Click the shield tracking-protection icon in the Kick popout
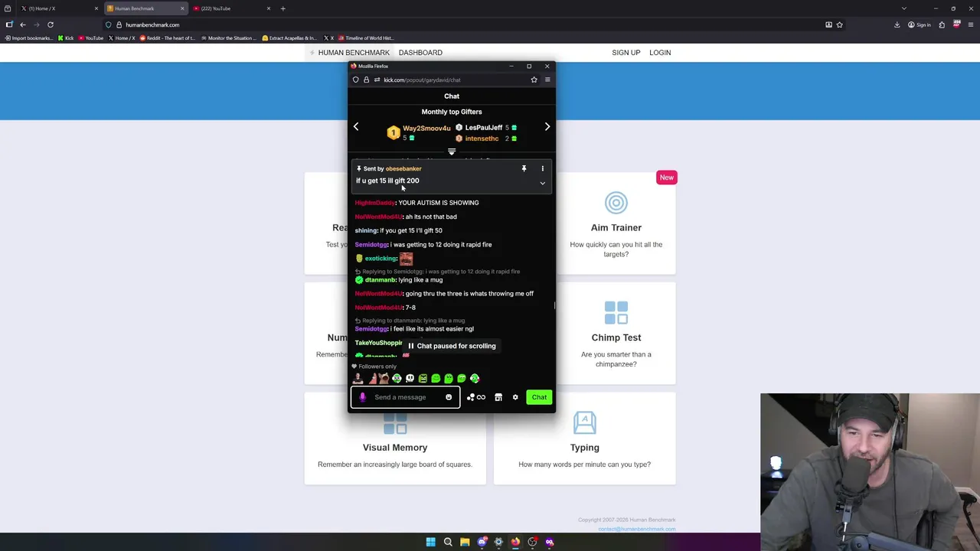Image resolution: width=980 pixels, height=551 pixels. pos(356,80)
